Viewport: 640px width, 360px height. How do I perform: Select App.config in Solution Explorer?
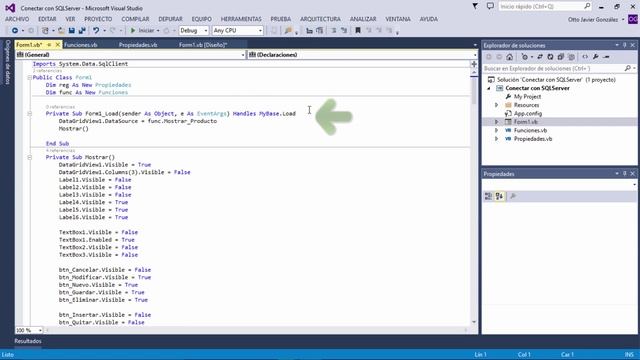pos(528,114)
